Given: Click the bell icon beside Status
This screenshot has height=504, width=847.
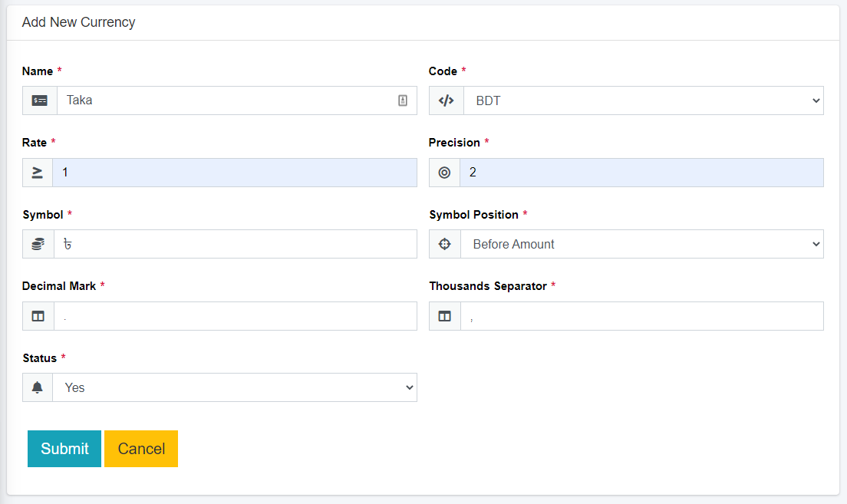Looking at the screenshot, I should click(x=38, y=387).
